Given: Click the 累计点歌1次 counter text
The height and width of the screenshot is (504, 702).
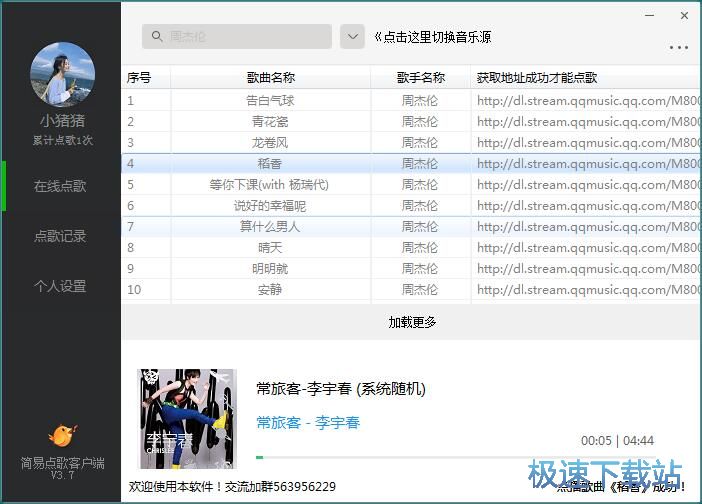Looking at the screenshot, I should pos(63,140).
